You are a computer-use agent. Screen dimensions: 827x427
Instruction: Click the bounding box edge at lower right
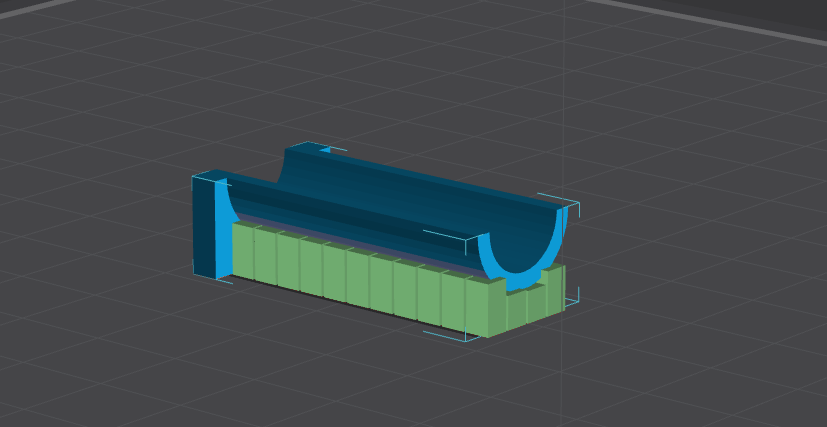point(571,303)
